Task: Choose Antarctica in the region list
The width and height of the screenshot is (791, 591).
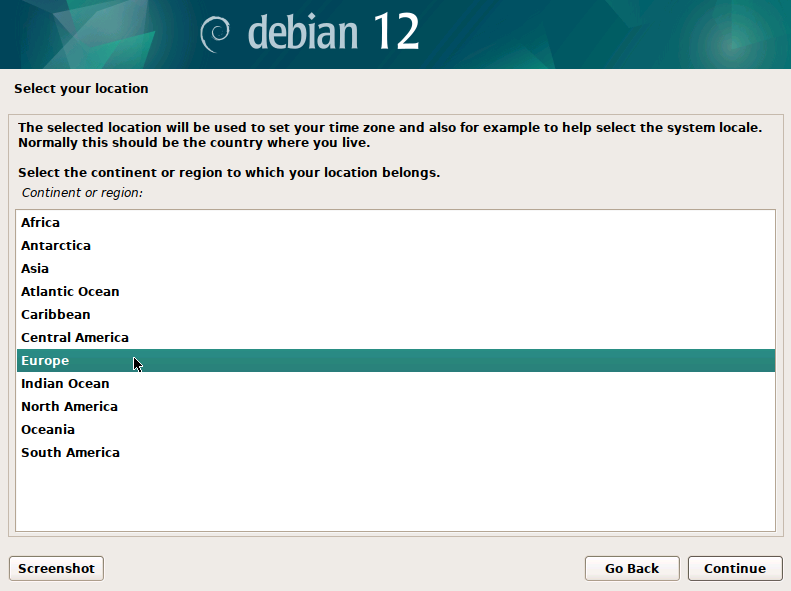Action: point(56,245)
